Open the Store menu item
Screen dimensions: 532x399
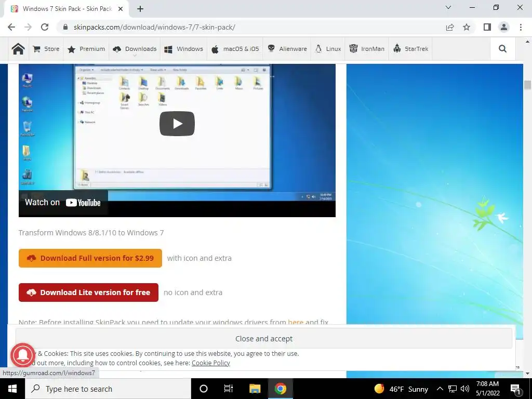click(x=46, y=49)
